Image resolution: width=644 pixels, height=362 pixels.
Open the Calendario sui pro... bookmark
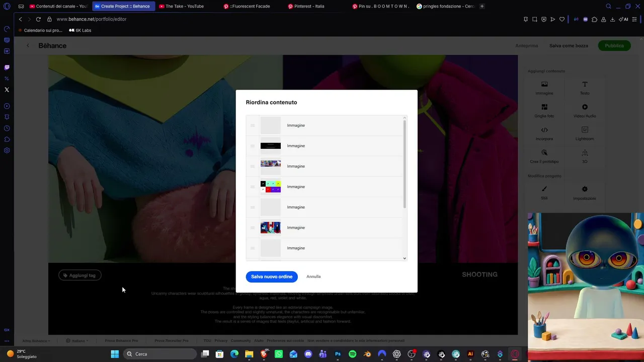[x=40, y=30]
